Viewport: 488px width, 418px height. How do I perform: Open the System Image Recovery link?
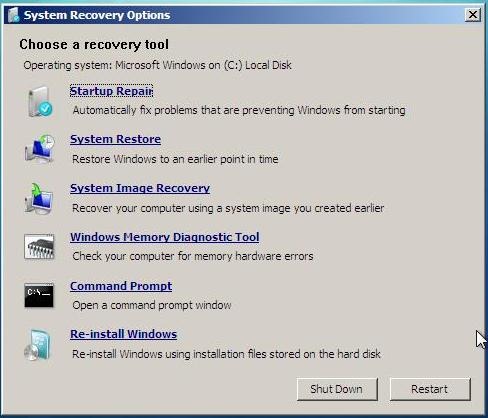pyautogui.click(x=140, y=188)
